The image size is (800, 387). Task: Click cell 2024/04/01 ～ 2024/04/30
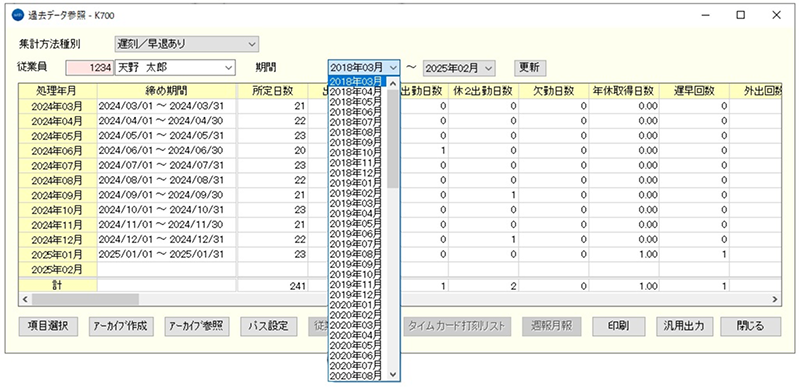167,121
